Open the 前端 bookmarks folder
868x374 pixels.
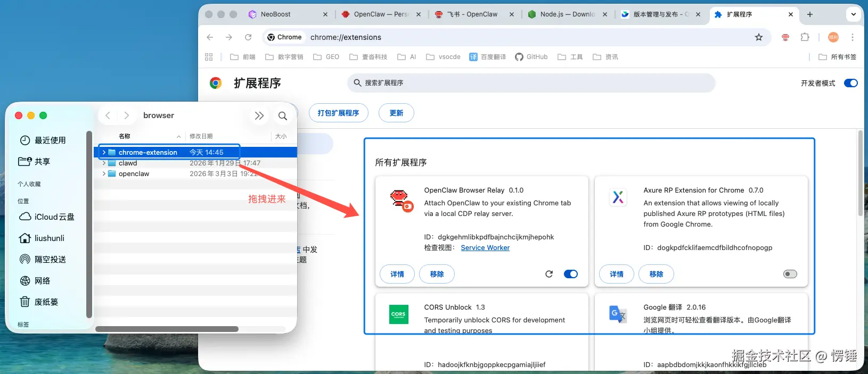[243, 57]
